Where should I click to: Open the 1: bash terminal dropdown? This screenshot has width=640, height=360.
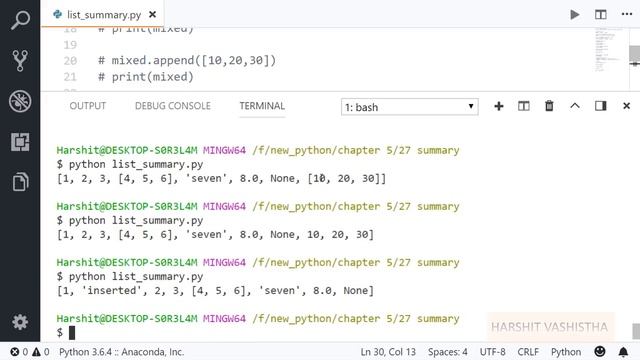pyautogui.click(x=409, y=107)
